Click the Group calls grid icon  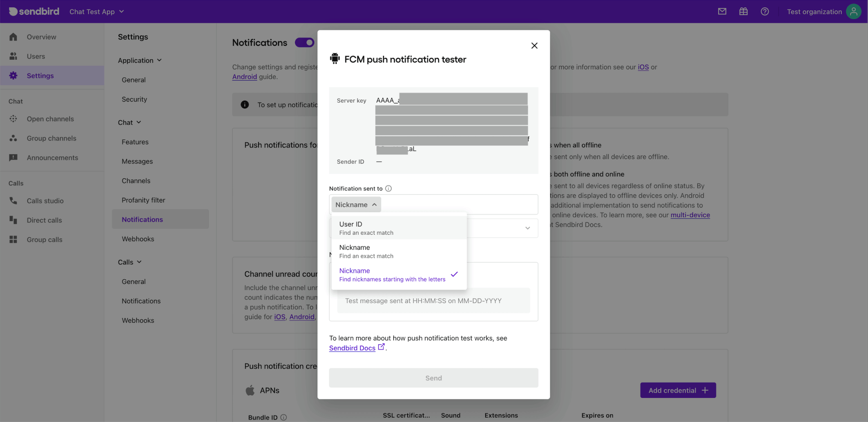[13, 240]
